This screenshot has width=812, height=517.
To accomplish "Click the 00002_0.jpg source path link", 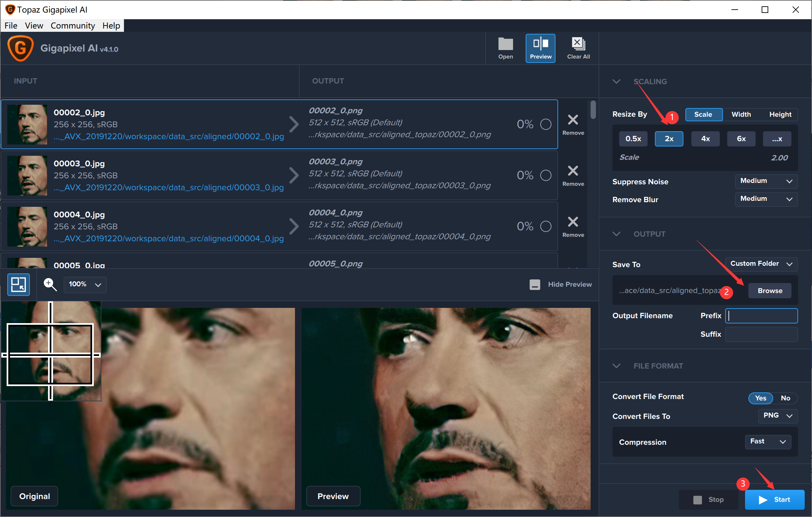I will (169, 136).
